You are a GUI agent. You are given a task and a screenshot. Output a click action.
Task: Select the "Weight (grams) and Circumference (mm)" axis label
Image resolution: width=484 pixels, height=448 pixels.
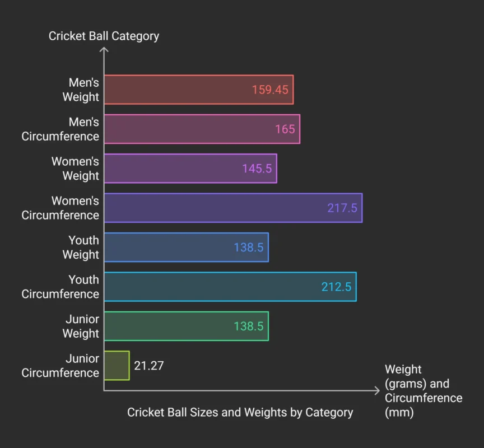pyautogui.click(x=423, y=391)
